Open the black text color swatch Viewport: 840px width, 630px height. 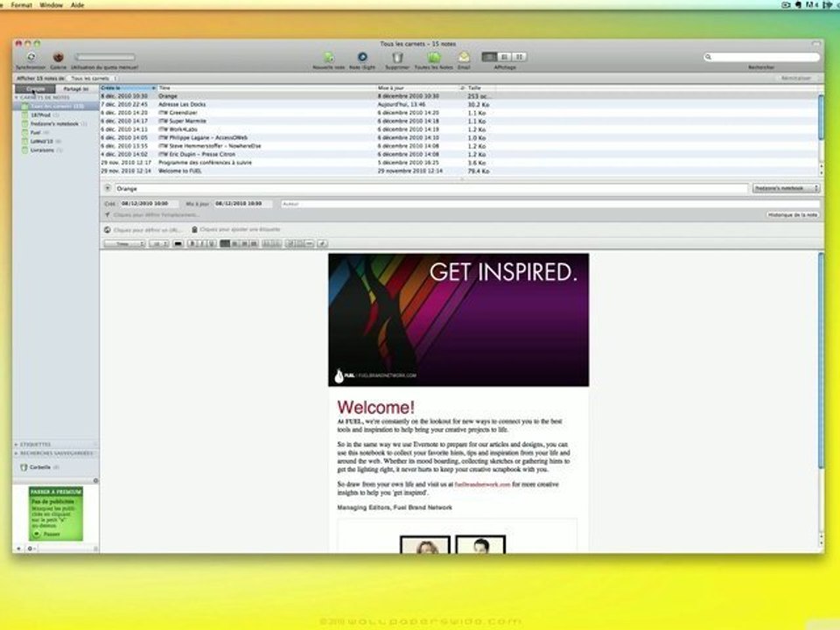pyautogui.click(x=178, y=244)
